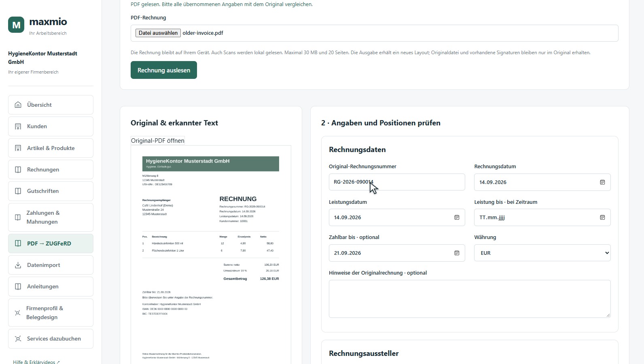The height and width of the screenshot is (364, 644).
Task: Click the Services dazubuchen icon
Action: point(18,339)
